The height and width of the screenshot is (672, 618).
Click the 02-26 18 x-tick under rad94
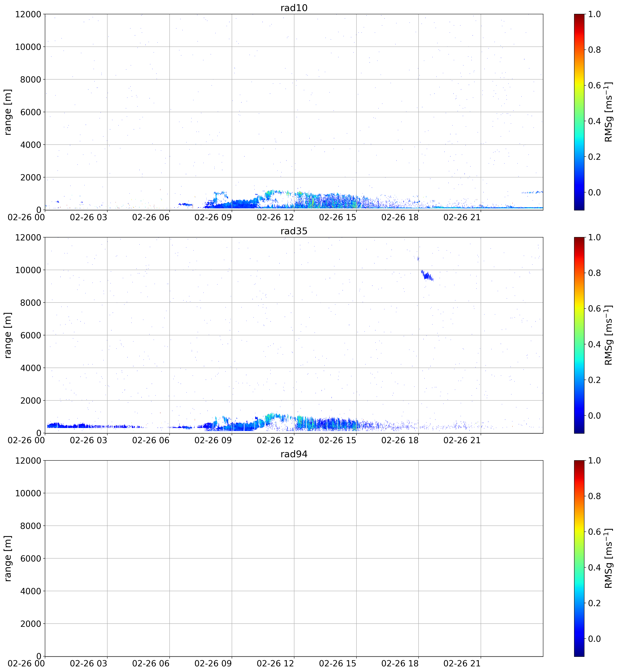(x=400, y=664)
